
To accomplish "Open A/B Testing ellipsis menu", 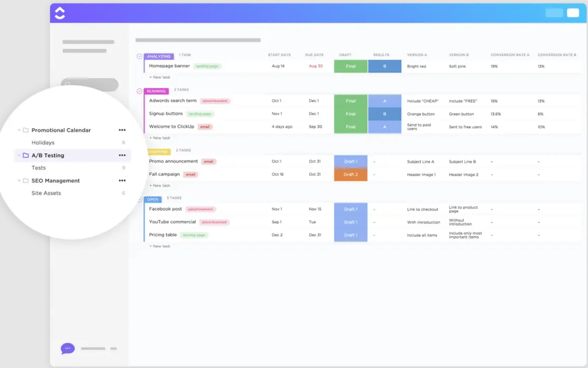I will point(122,156).
